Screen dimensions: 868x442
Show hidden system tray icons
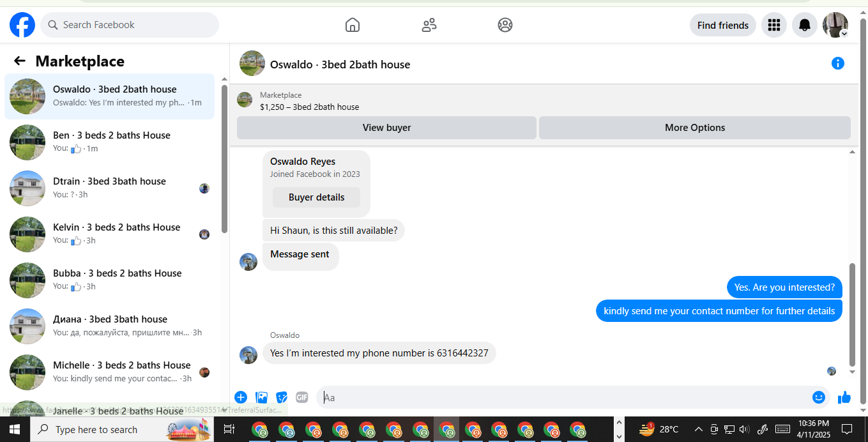point(698,429)
